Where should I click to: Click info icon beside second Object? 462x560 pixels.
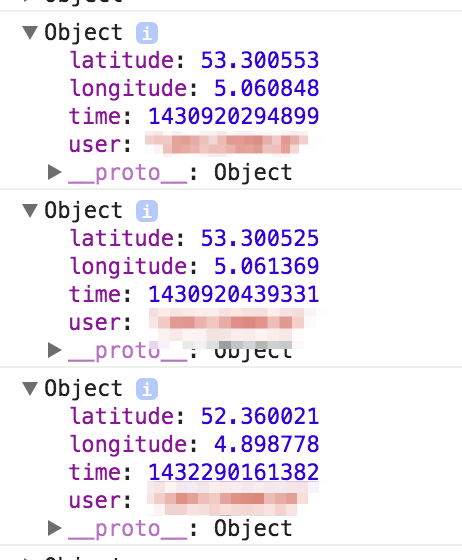click(x=147, y=211)
